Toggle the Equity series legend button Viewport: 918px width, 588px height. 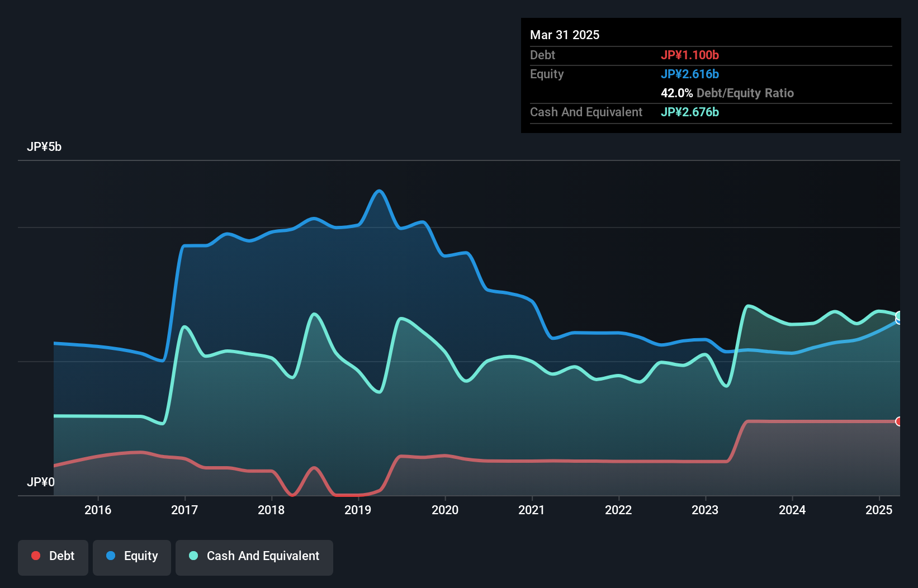pos(132,557)
